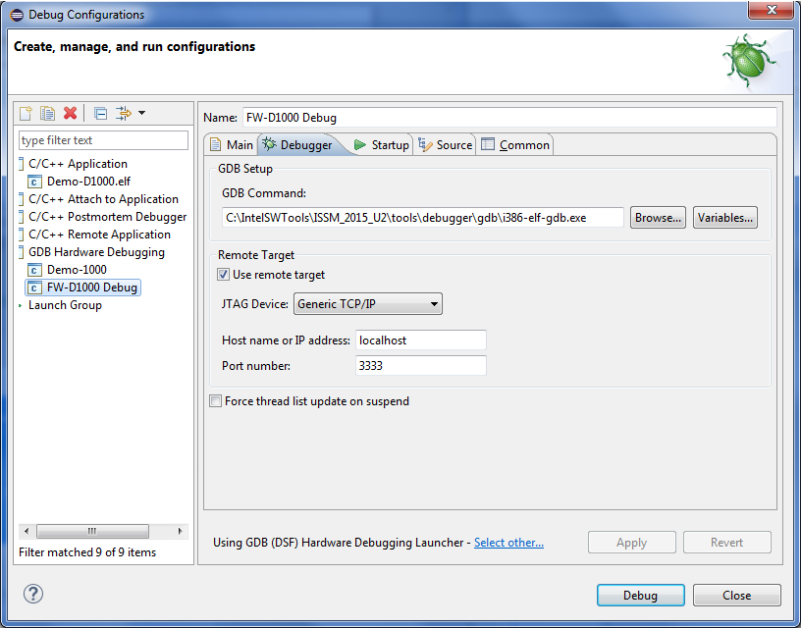The height and width of the screenshot is (630, 801).
Task: Expand the Launch Group tree node
Action: click(20, 306)
